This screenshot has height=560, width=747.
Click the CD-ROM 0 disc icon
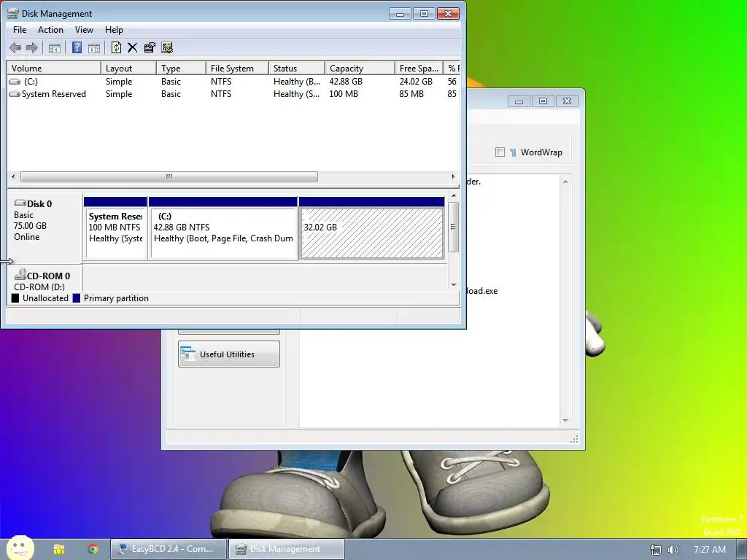tap(20, 275)
